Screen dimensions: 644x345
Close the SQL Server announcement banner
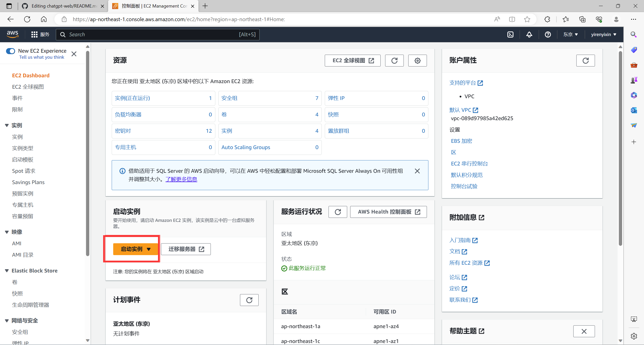pos(418,171)
